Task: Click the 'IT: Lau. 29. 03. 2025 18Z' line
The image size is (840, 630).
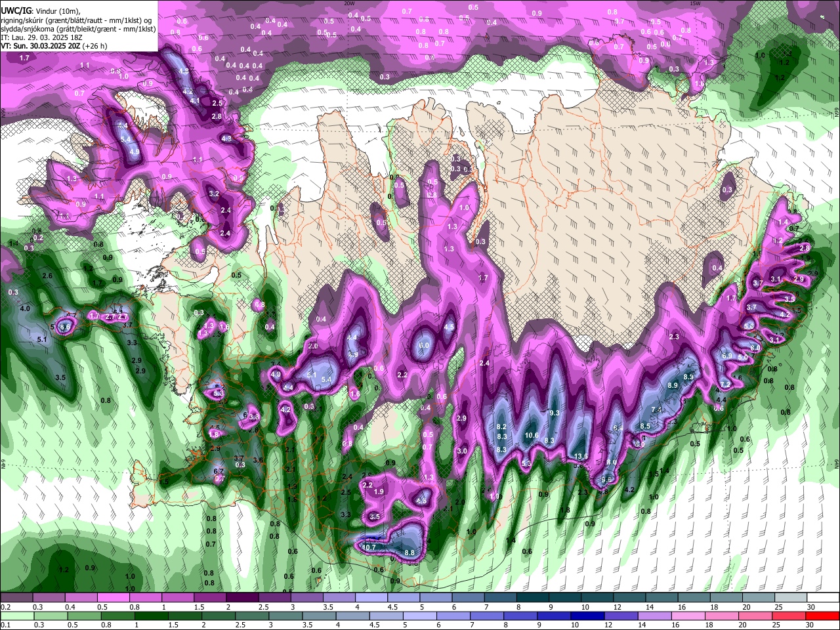Action: [x=41, y=37]
